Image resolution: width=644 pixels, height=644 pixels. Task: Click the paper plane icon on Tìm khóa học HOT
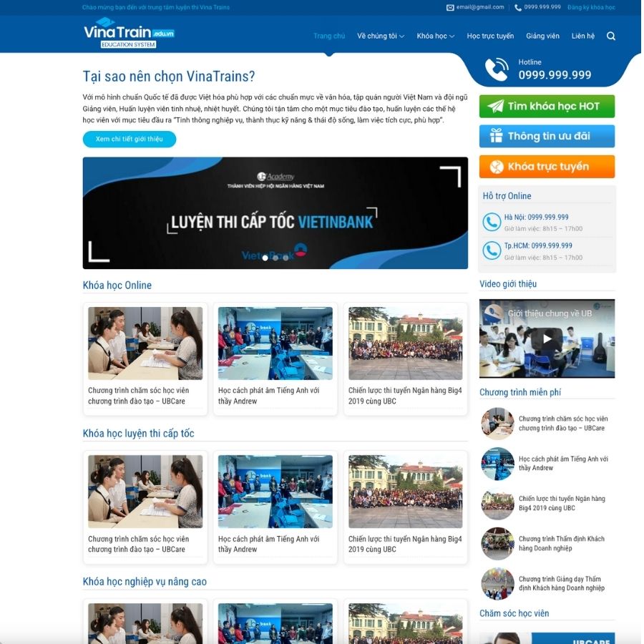495,106
